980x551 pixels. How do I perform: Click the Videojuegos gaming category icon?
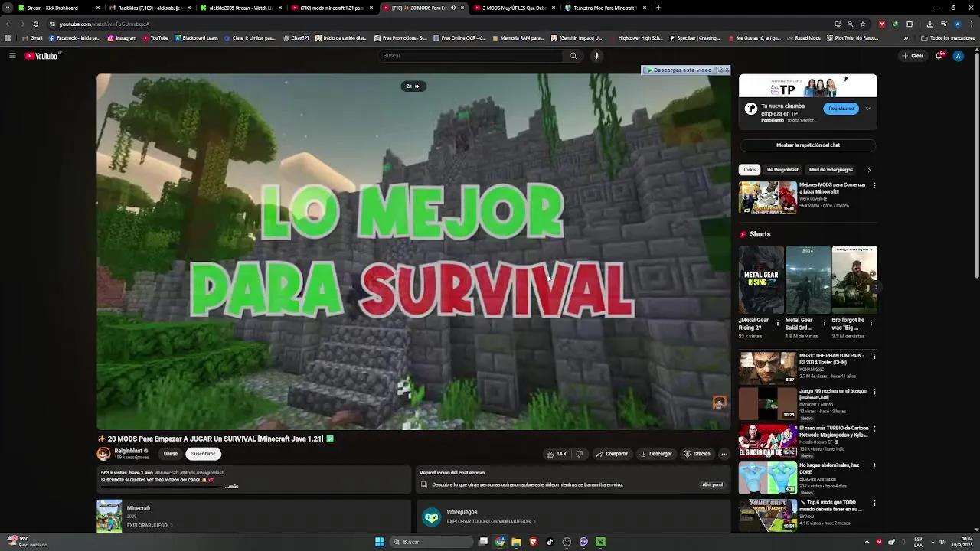(x=432, y=517)
